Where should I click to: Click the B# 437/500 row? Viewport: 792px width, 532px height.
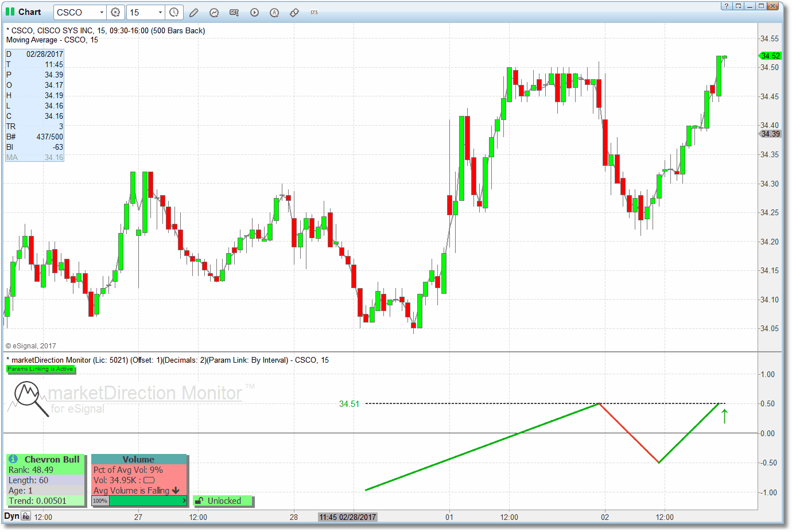(x=34, y=137)
